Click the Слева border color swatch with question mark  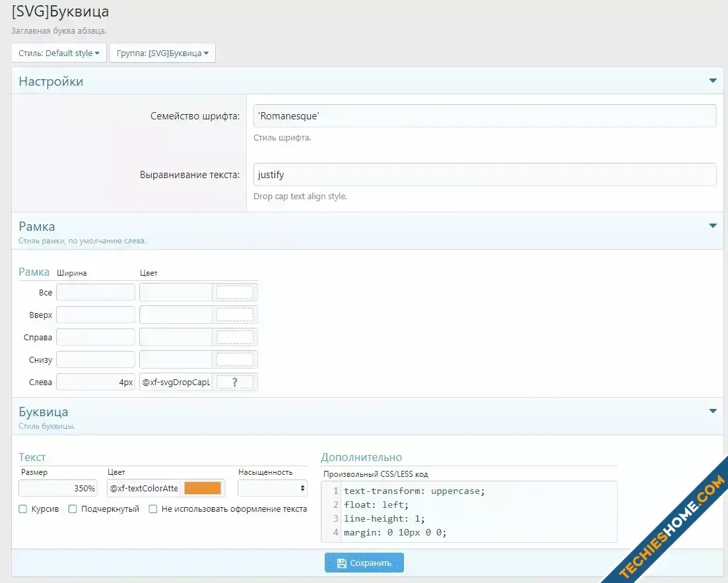[234, 383]
